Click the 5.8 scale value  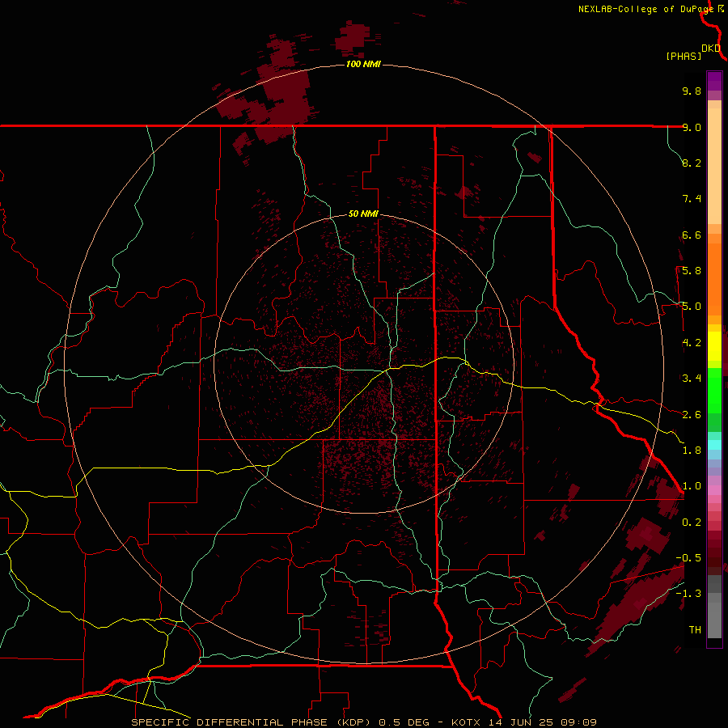coord(692,271)
